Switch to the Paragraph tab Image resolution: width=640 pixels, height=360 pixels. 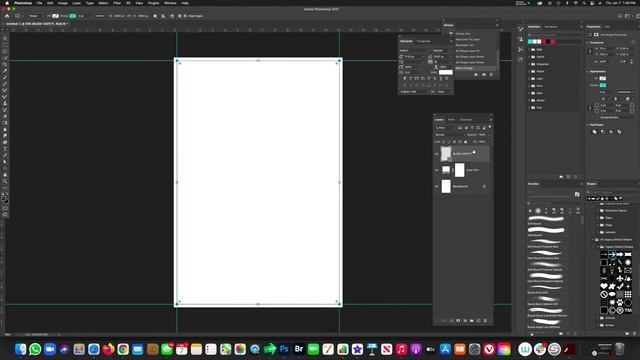coord(423,41)
